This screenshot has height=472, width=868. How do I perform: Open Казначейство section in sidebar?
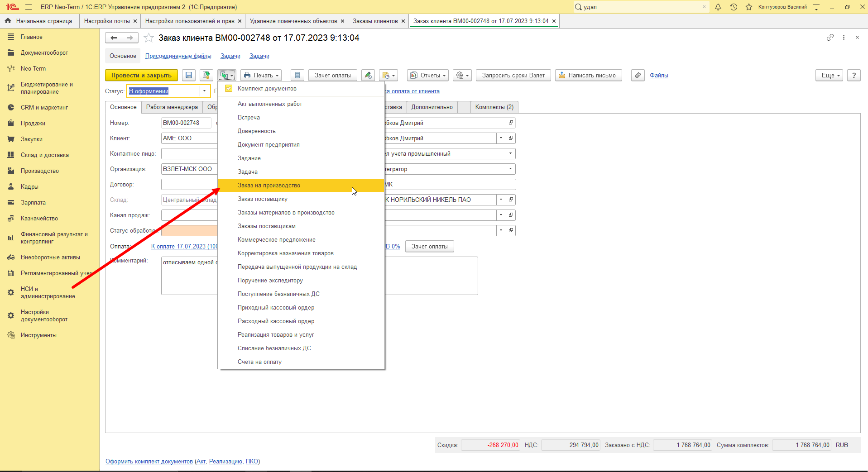(x=39, y=219)
